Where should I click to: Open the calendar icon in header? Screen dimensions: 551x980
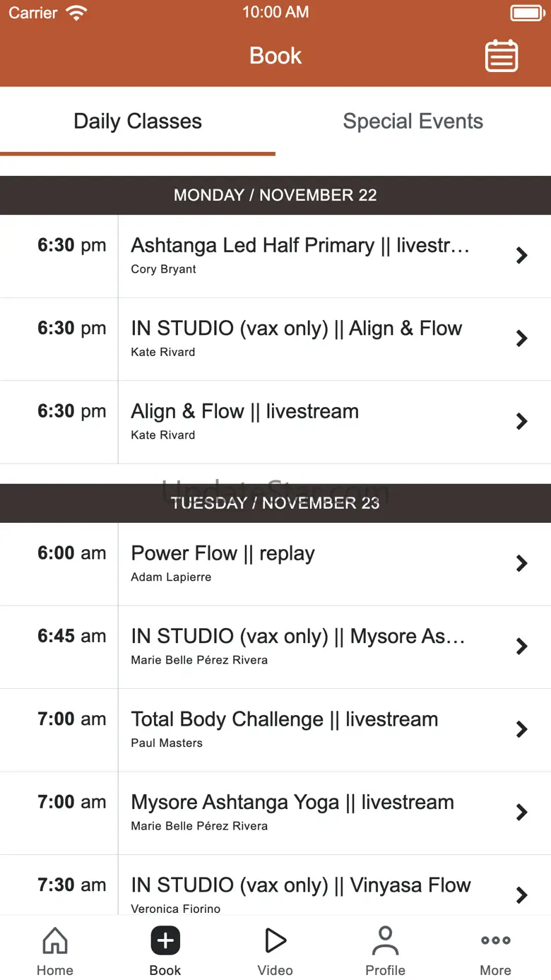[x=501, y=56]
